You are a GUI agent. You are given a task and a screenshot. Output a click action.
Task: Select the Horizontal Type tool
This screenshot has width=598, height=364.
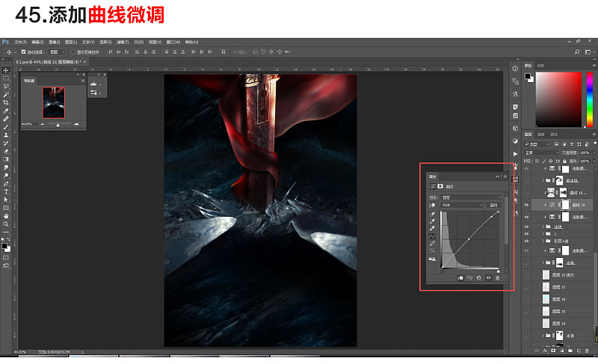pos(6,192)
